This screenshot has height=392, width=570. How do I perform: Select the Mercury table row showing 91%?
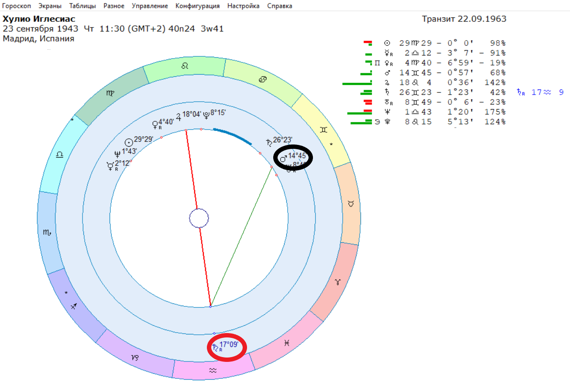coord(435,53)
